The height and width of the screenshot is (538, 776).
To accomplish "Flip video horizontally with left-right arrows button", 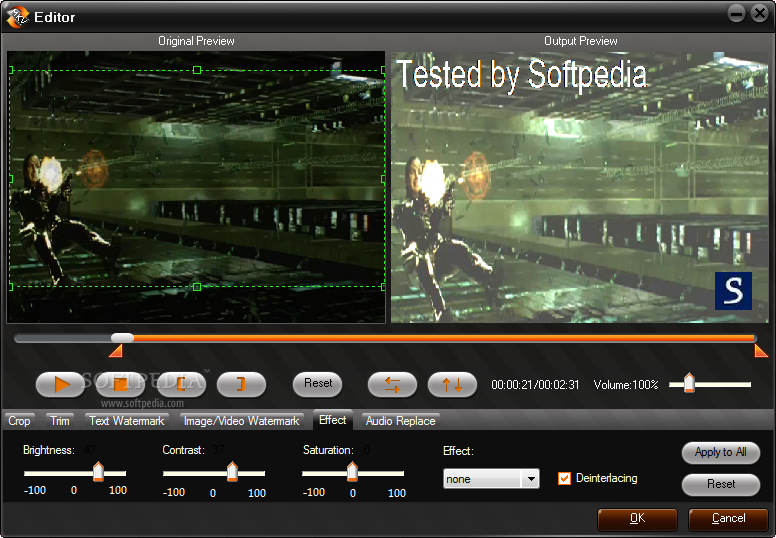I will tap(392, 384).
